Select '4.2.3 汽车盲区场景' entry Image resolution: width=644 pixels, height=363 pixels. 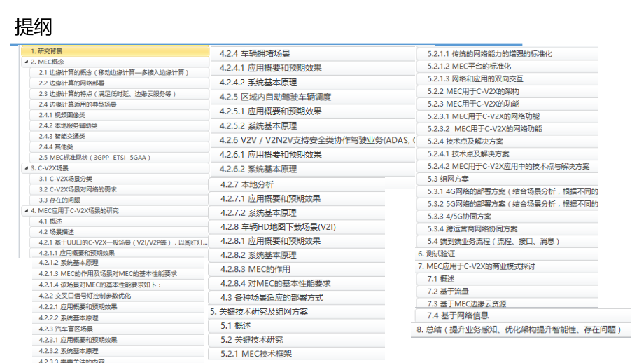(x=66, y=329)
